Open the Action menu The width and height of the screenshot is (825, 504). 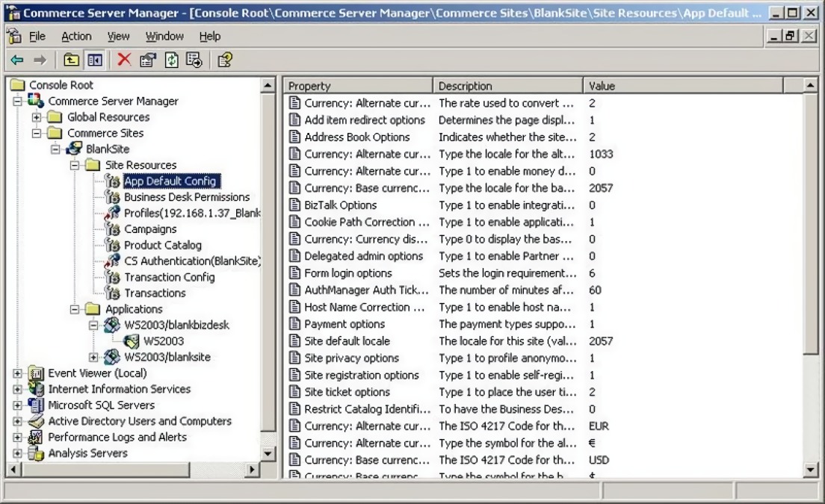76,36
